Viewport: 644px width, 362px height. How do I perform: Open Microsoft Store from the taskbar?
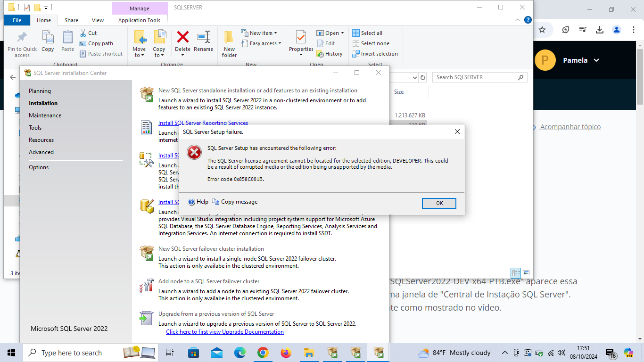[194, 353]
